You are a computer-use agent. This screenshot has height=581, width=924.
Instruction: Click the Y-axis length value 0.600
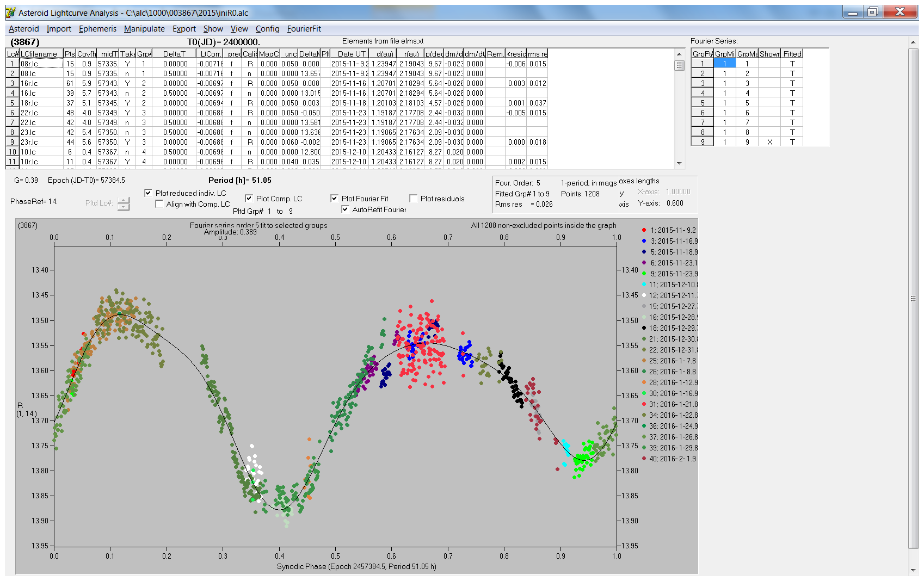click(x=675, y=203)
